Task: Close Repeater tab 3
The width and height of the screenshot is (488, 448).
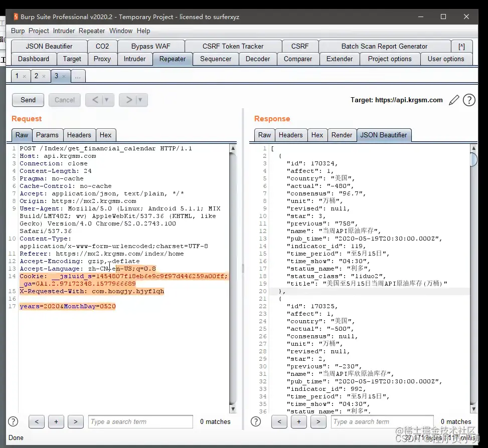Action: 64,76
